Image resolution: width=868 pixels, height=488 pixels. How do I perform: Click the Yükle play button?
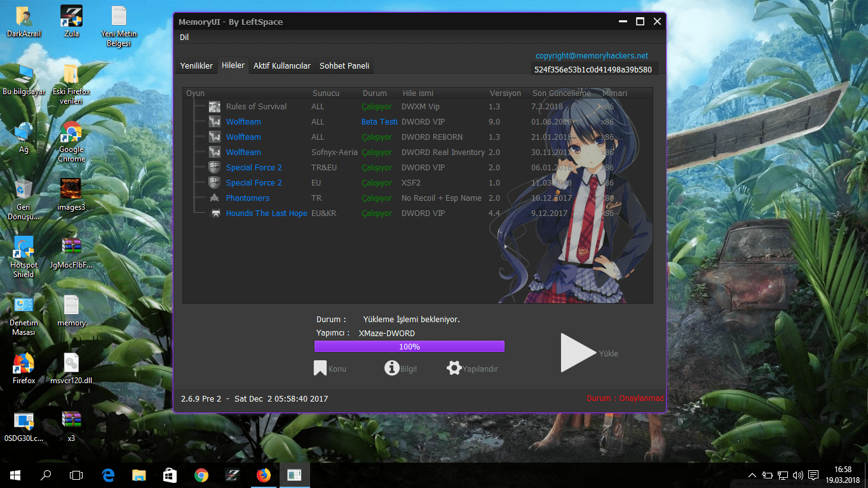pos(577,353)
